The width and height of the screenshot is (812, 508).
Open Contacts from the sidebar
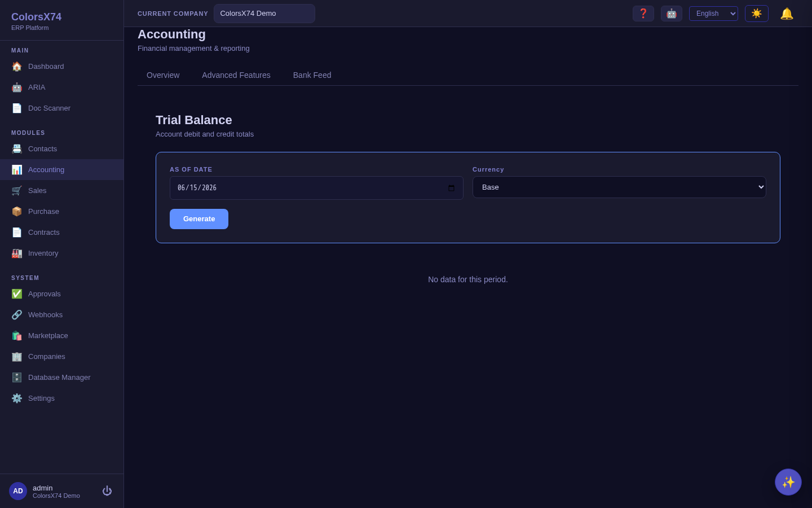point(61,149)
